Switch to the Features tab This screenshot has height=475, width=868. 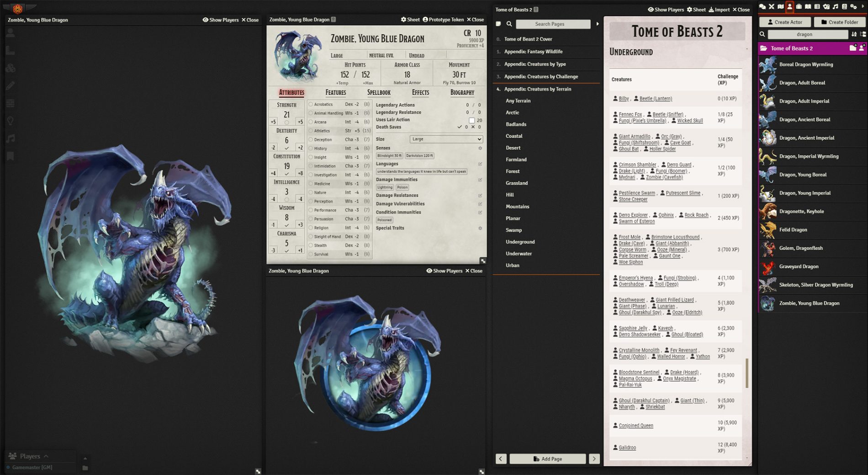pos(335,92)
